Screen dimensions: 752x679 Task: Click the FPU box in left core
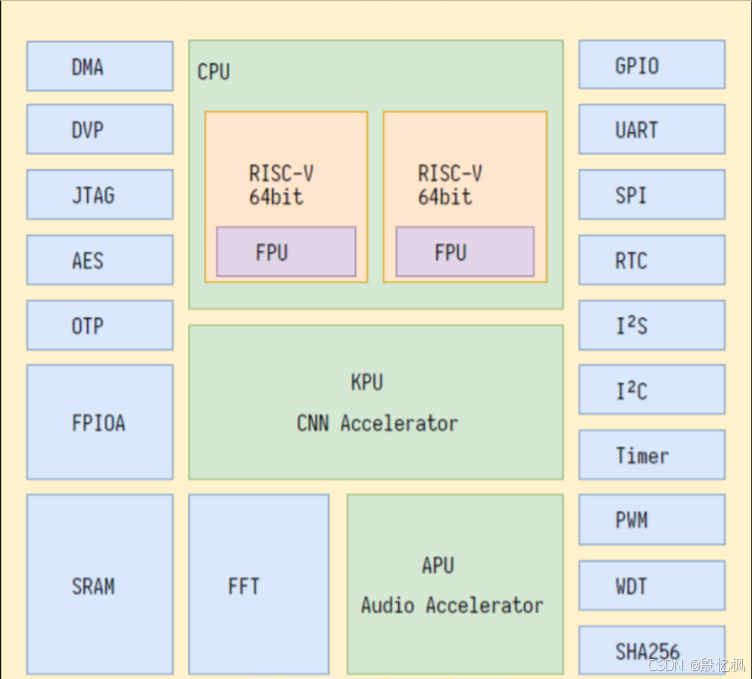286,252
